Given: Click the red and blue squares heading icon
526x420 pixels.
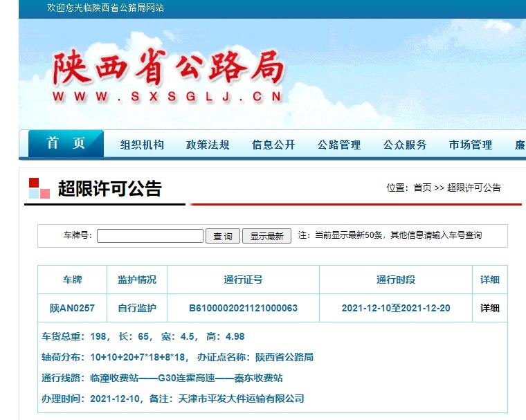Looking at the screenshot, I should (39, 188).
